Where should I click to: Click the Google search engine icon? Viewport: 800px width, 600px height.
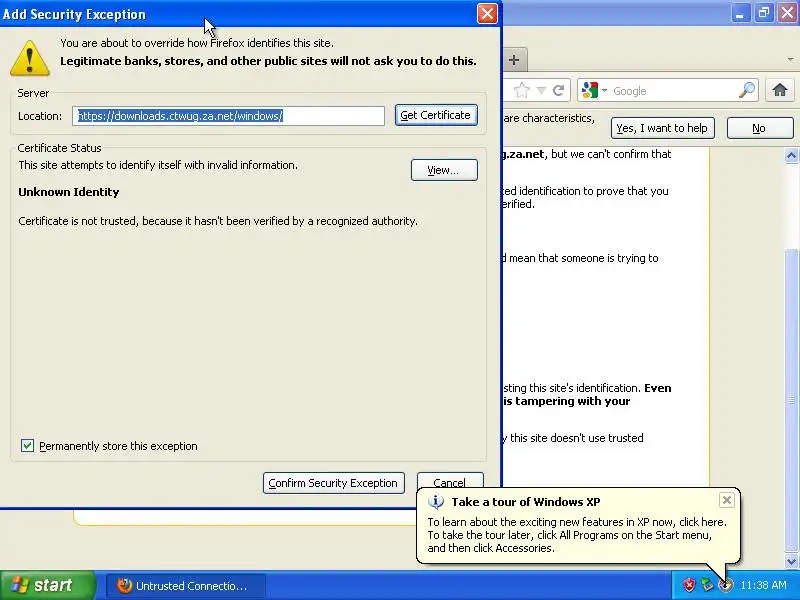(590, 90)
